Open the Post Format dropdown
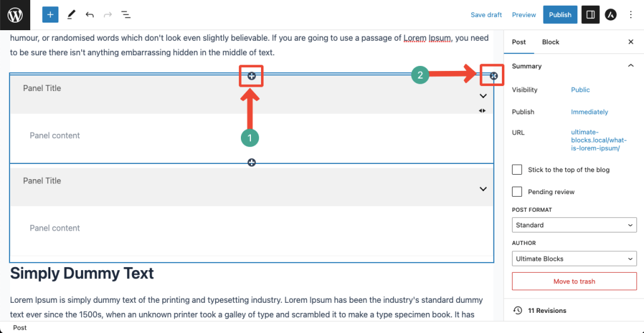Image resolution: width=644 pixels, height=333 pixels. click(x=574, y=225)
